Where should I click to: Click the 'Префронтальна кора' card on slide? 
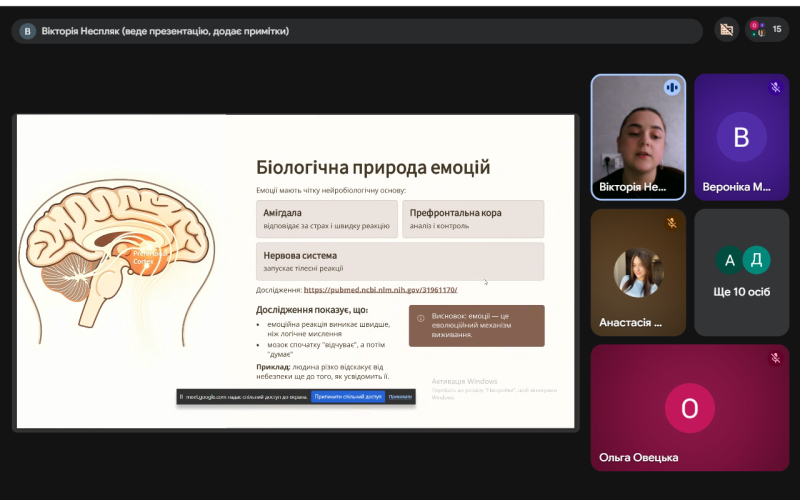click(473, 219)
